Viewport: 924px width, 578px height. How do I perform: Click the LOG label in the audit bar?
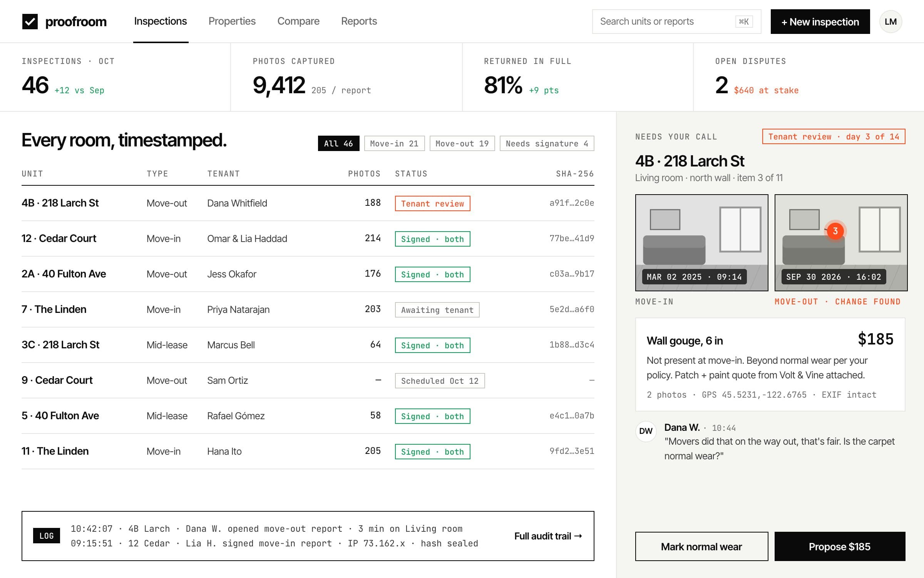click(47, 536)
